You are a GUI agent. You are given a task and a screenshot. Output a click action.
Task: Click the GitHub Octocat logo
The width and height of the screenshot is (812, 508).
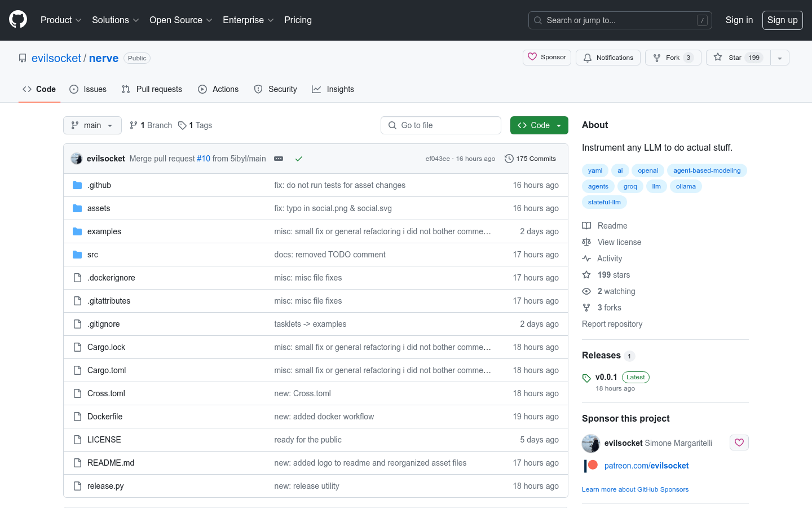tap(18, 20)
